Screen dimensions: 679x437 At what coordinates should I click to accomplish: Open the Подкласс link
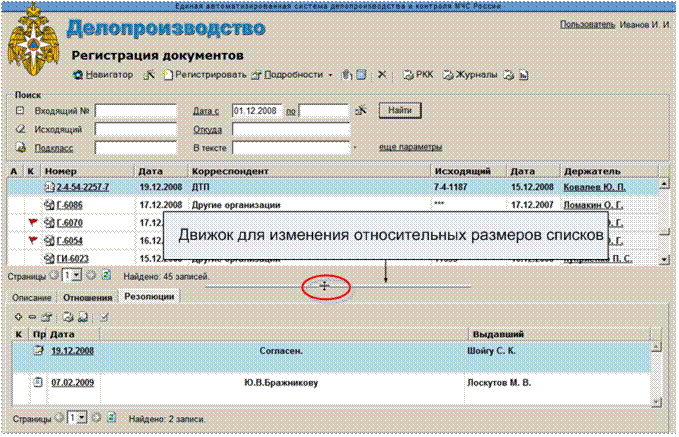click(x=54, y=148)
